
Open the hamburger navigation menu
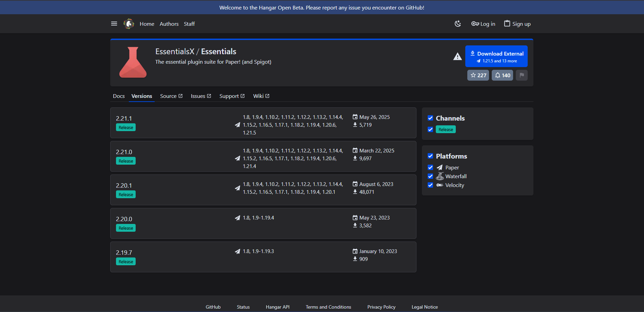pyautogui.click(x=114, y=24)
